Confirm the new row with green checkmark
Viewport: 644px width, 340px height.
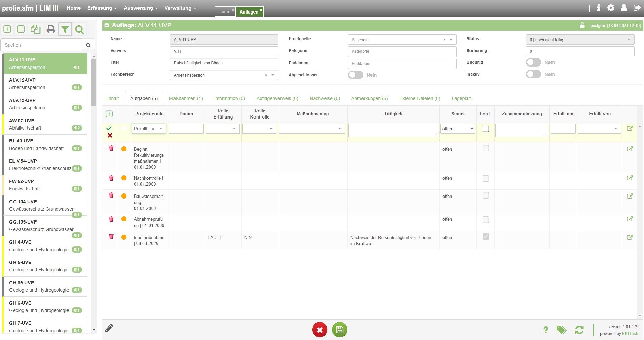coord(109,128)
